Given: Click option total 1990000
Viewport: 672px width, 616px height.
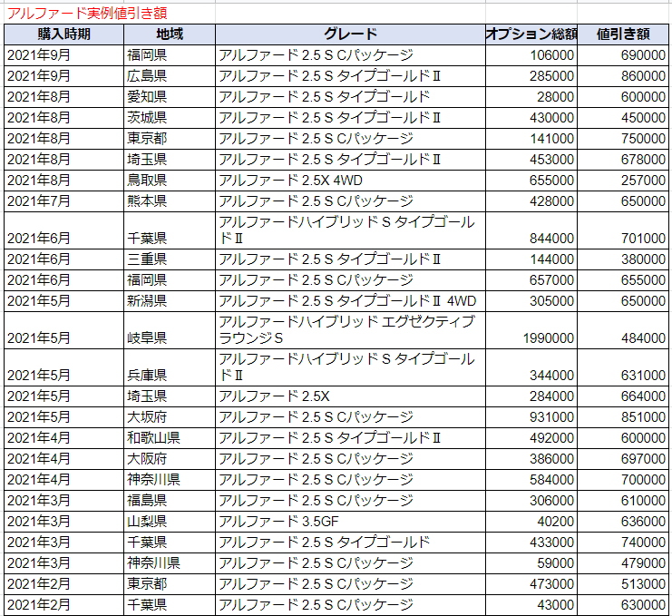Looking at the screenshot, I should (531, 330).
